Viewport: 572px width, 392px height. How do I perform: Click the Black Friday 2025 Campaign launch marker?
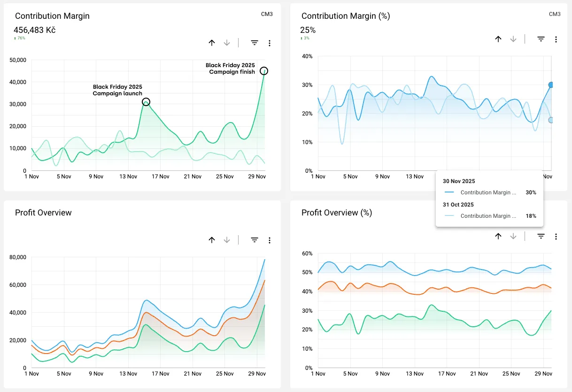tap(146, 102)
